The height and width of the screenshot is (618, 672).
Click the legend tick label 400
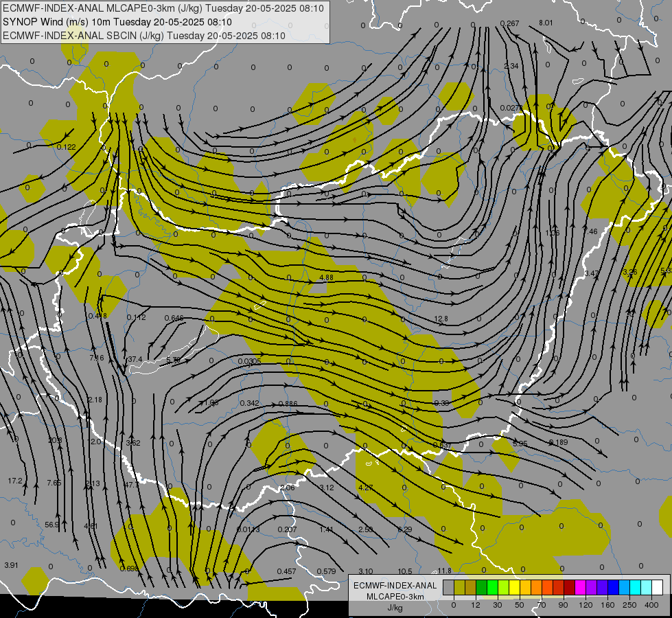(651, 605)
